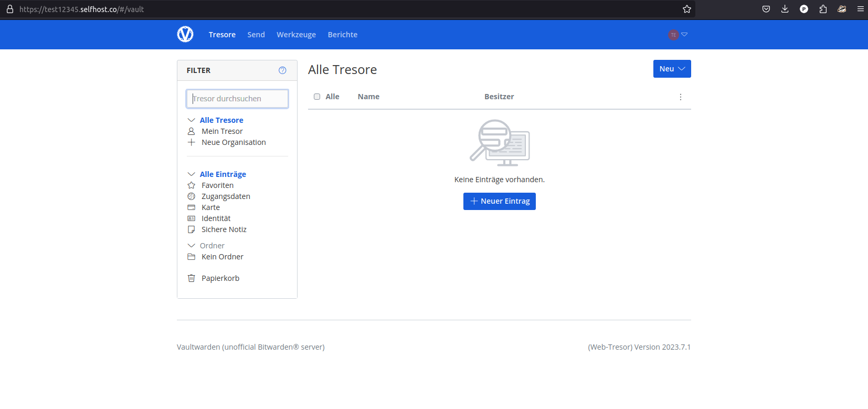The height and width of the screenshot is (409, 868).
Task: Collapse the Alle Einträge section chevron
Action: (192, 174)
